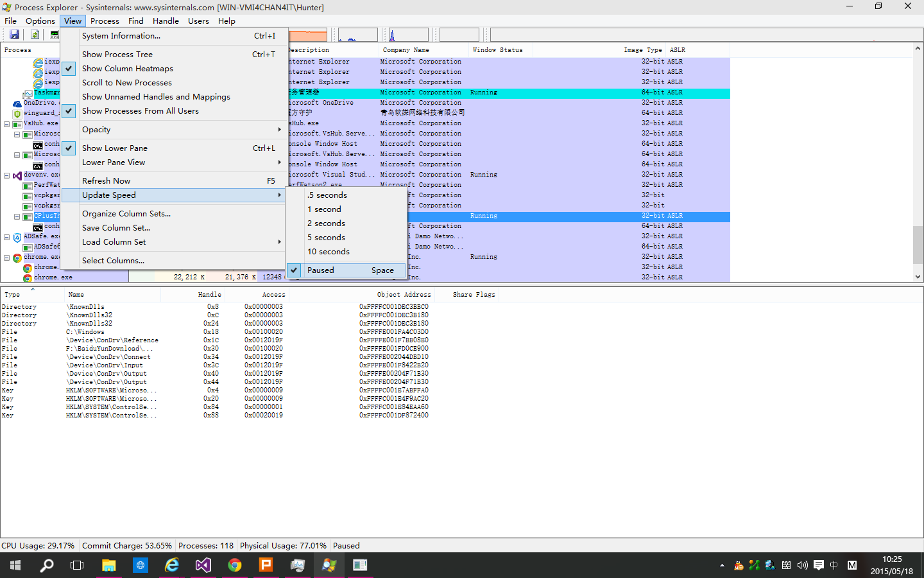Open Google Chrome from the taskbar
This screenshot has width=924, height=578.
coord(235,565)
